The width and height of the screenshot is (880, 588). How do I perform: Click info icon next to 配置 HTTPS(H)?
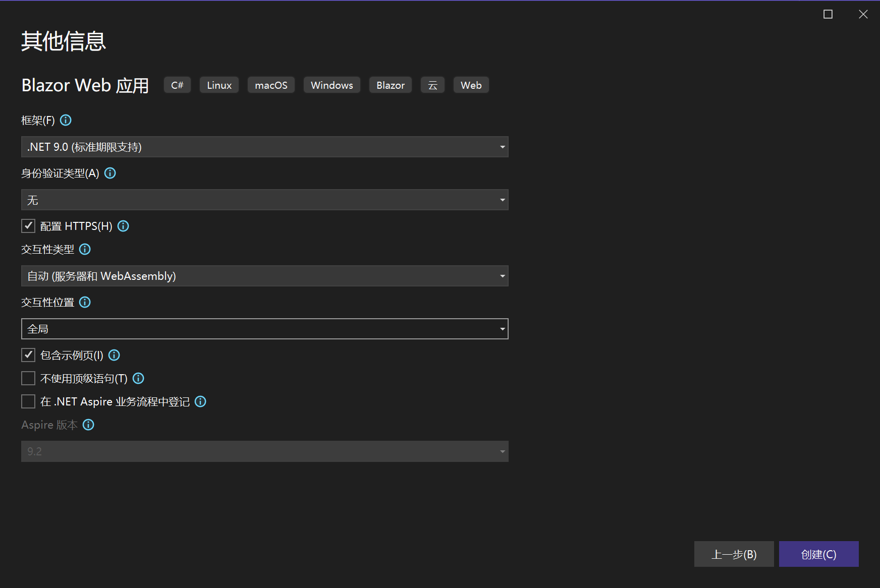coord(123,226)
